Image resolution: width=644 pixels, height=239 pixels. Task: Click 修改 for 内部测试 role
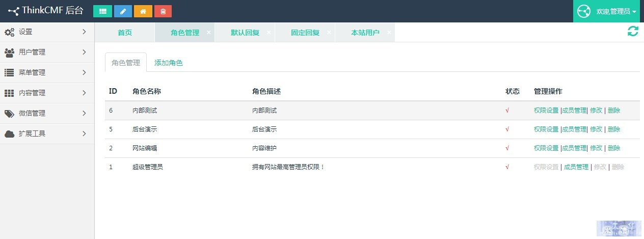point(596,110)
